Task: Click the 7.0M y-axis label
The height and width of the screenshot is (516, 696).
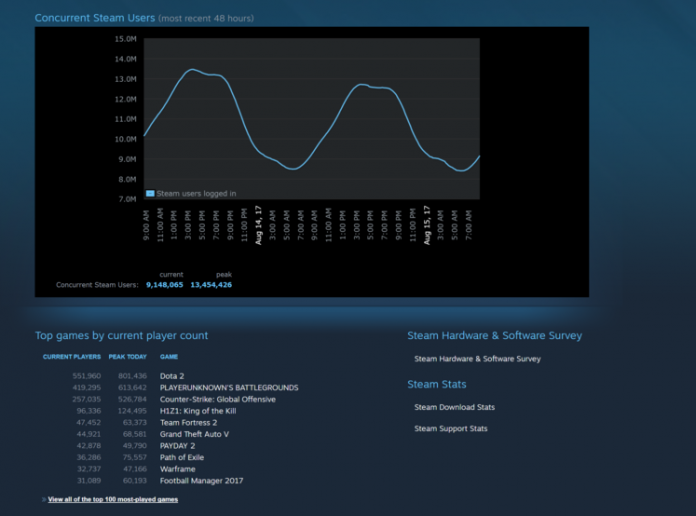Action: point(127,199)
